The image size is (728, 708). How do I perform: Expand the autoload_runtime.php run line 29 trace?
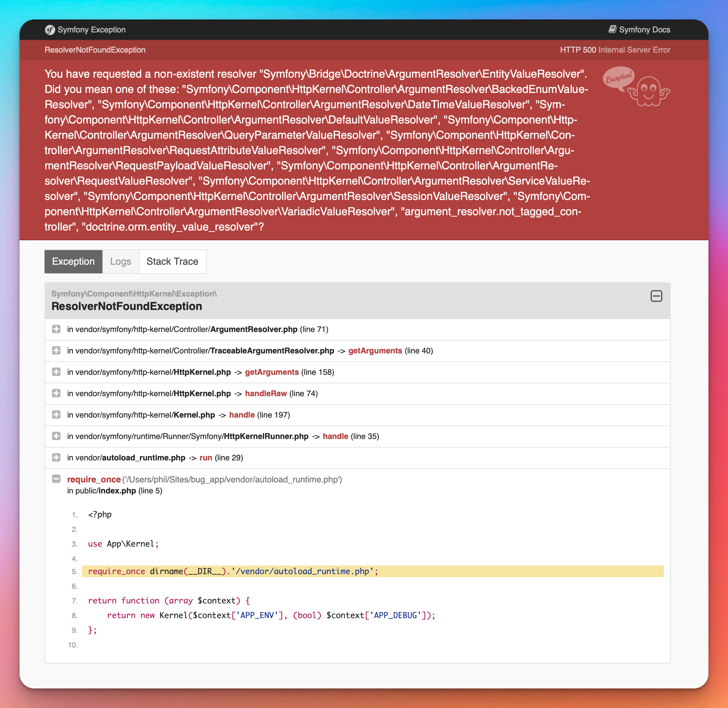coord(56,457)
